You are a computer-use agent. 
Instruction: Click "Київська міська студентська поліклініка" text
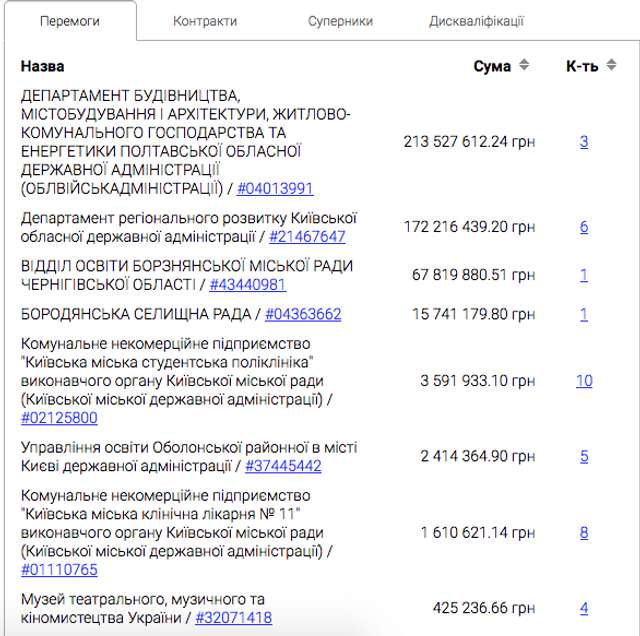pyautogui.click(x=167, y=362)
